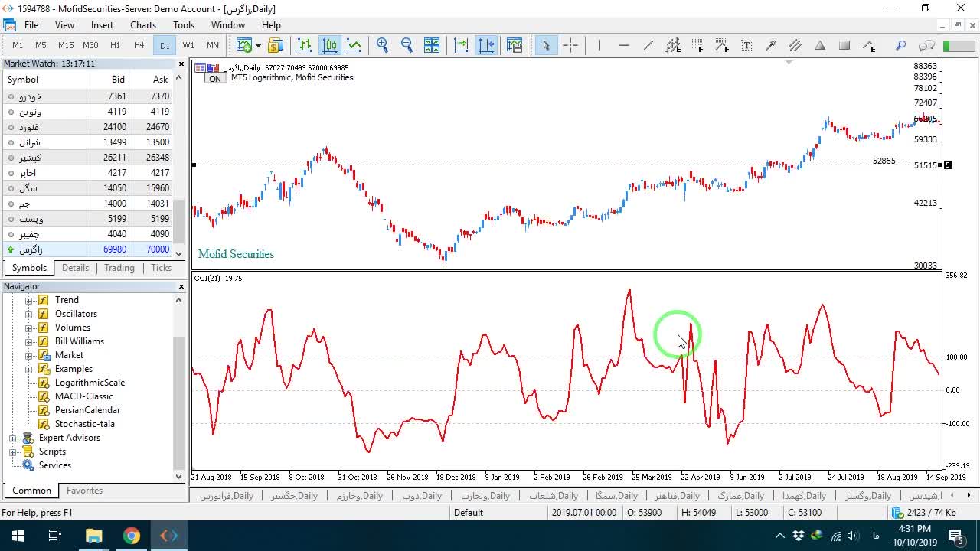Select the W1 timeframe button

click(188, 45)
